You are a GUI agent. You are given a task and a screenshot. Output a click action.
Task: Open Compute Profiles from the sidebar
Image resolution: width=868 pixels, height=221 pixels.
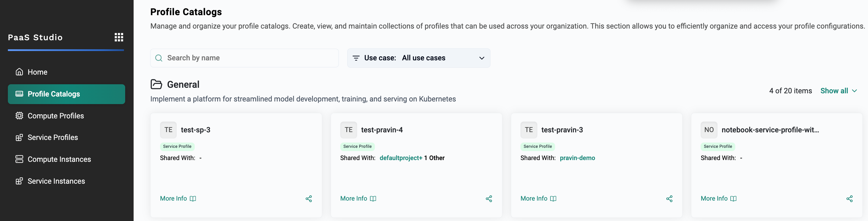coord(56,116)
